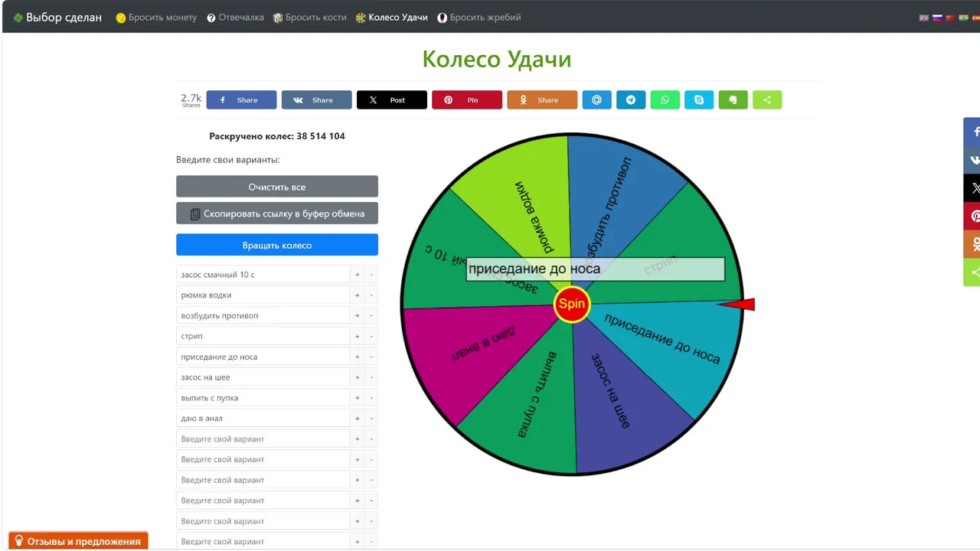Share the page via the Facebook button
Screen dimensions: 980x551
(x=241, y=99)
